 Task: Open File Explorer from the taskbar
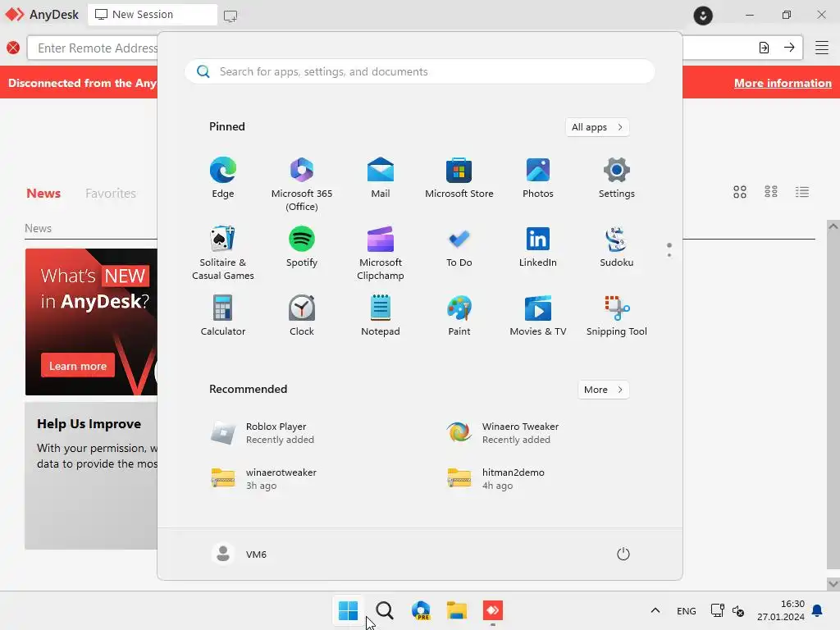click(x=457, y=610)
